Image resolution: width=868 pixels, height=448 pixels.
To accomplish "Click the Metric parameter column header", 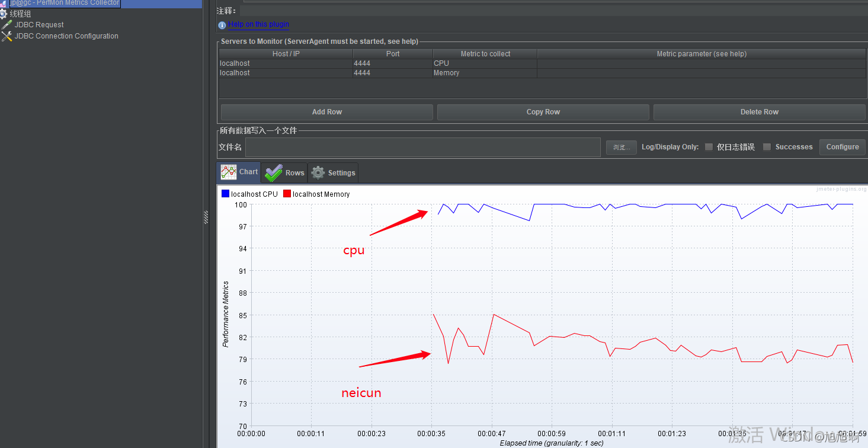I will 702,54.
